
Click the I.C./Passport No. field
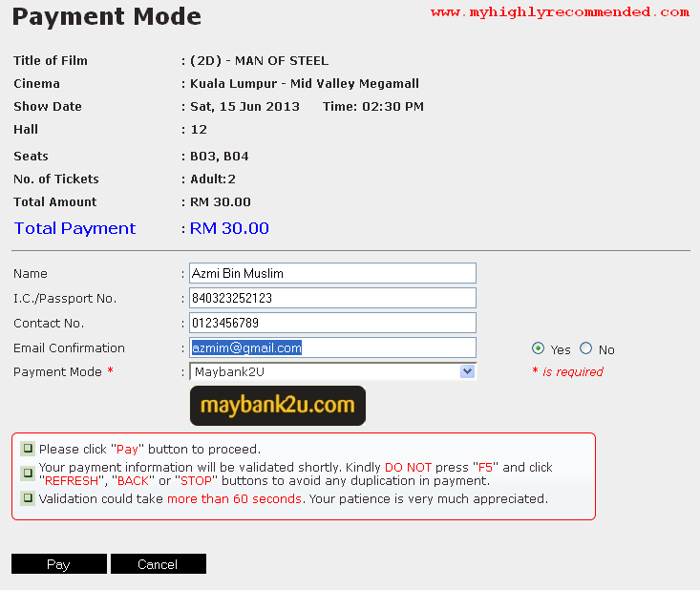(332, 298)
